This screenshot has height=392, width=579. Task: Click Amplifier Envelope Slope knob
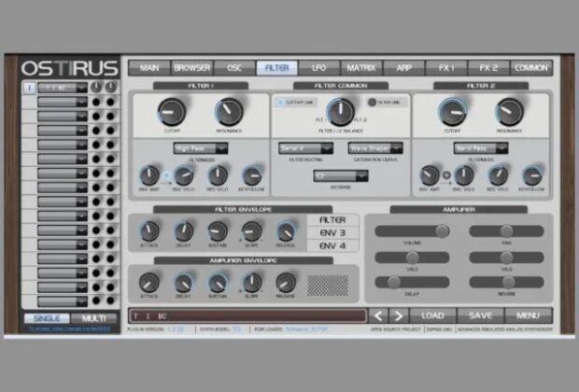(252, 283)
